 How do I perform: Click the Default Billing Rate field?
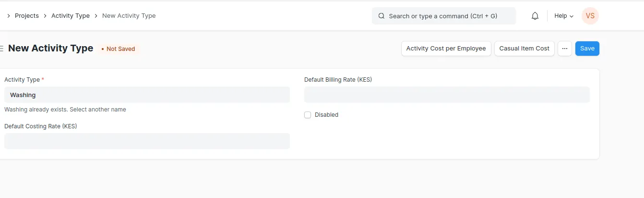[447, 95]
